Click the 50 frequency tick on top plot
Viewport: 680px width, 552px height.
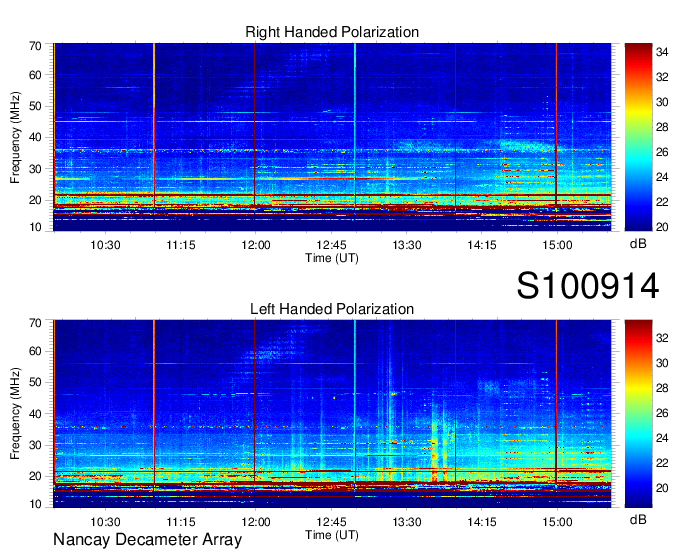tap(35, 107)
